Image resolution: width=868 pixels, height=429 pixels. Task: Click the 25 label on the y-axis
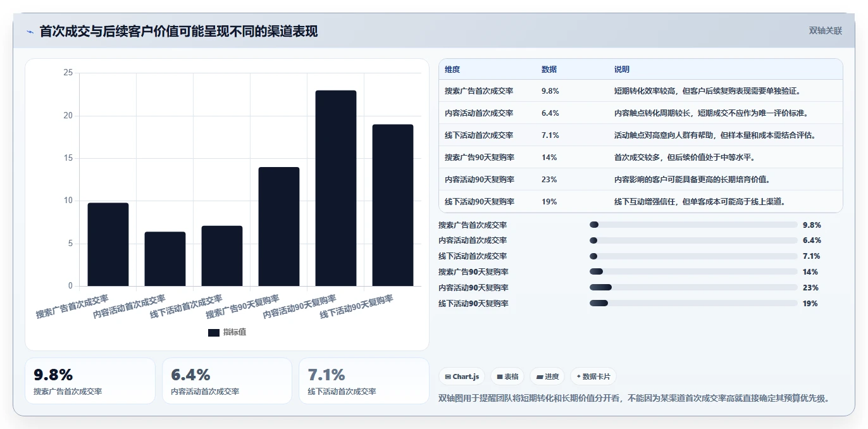coord(68,73)
